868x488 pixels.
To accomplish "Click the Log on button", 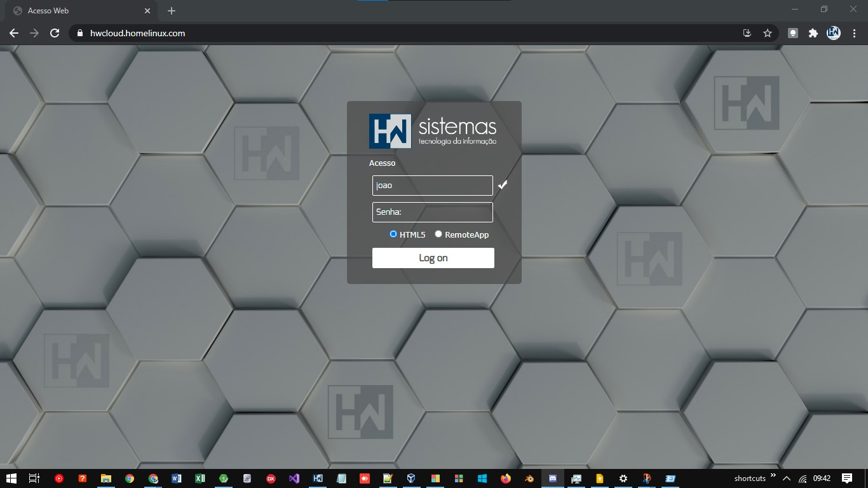I will pos(433,258).
